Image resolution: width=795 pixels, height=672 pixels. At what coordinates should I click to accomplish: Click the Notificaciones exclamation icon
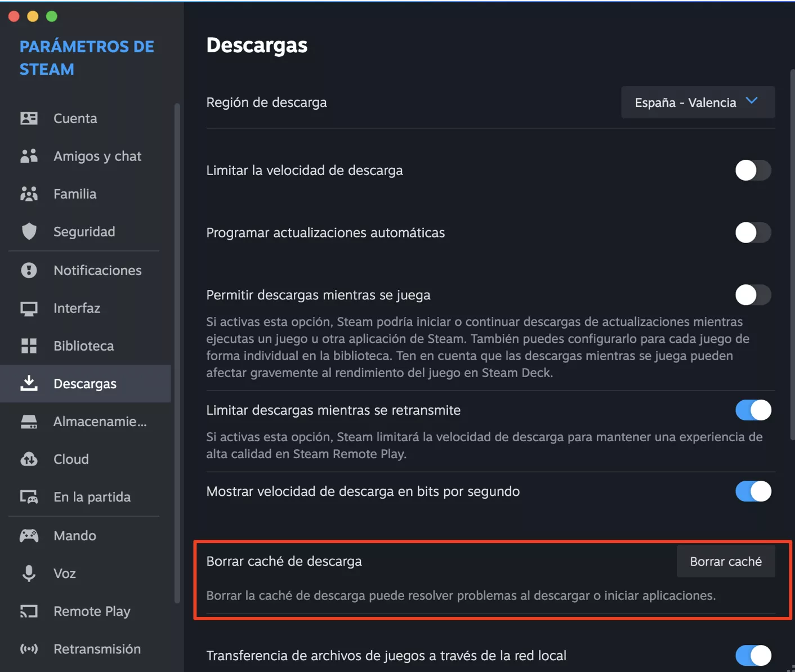(x=29, y=270)
